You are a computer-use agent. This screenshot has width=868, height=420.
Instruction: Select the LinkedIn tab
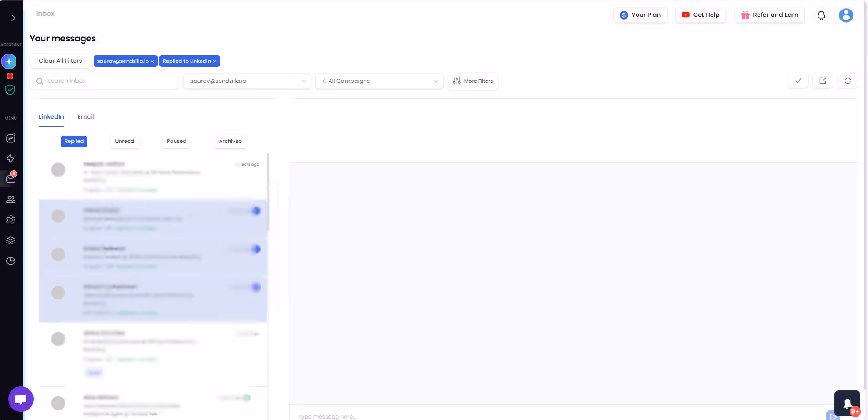[51, 116]
